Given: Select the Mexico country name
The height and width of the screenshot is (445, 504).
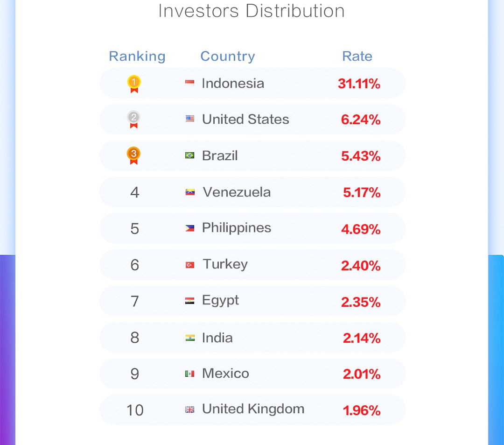Looking at the screenshot, I should click(225, 374).
